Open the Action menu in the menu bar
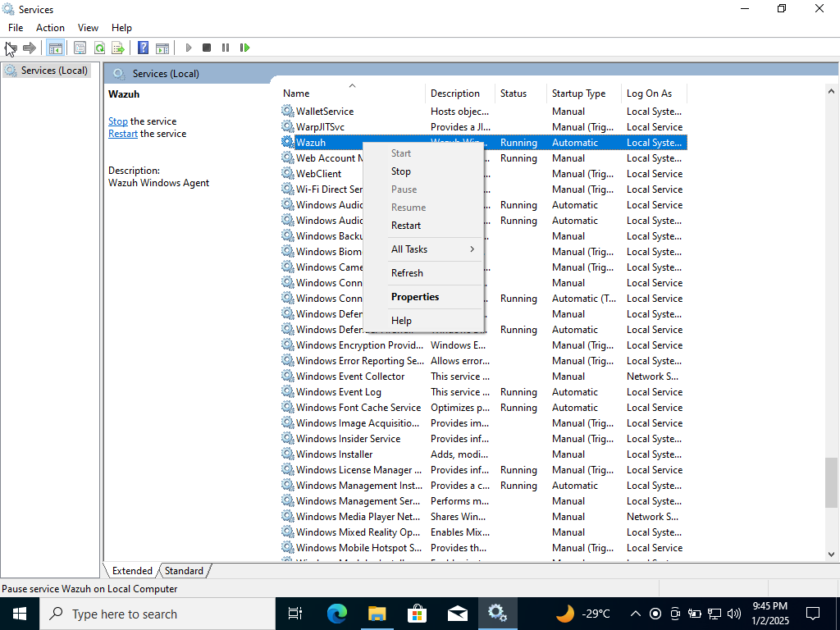Image resolution: width=840 pixels, height=630 pixels. pos(50,28)
